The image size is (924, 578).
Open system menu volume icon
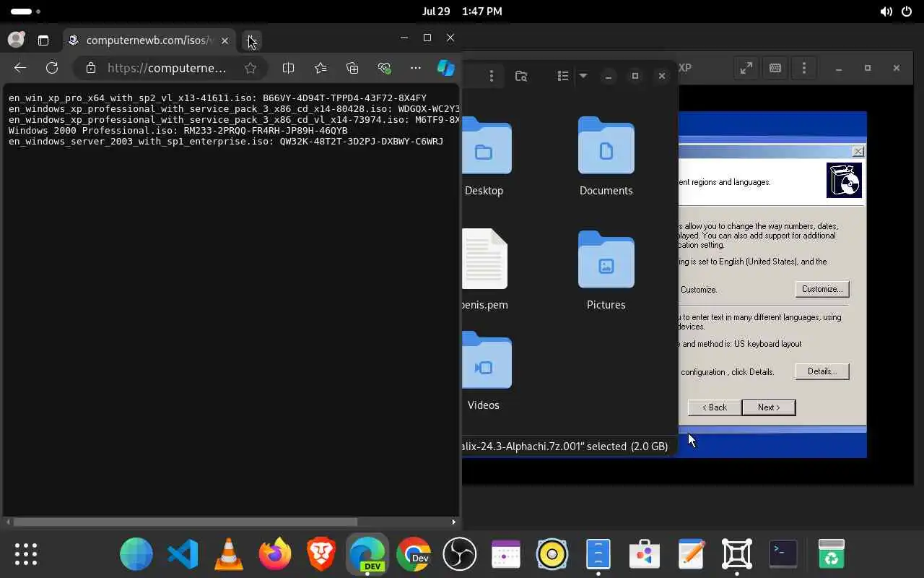886,12
